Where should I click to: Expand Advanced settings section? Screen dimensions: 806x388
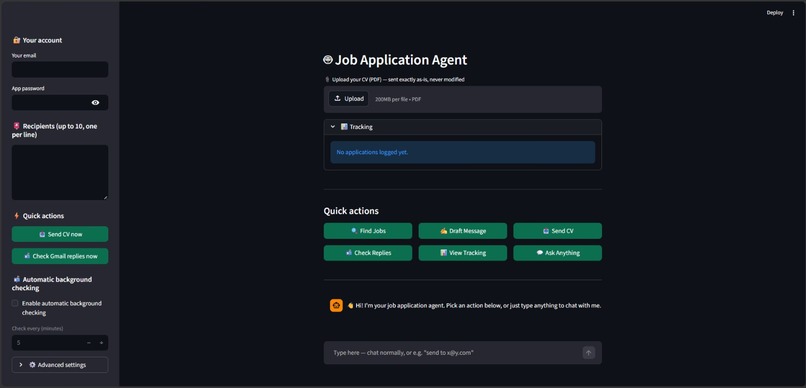60,365
